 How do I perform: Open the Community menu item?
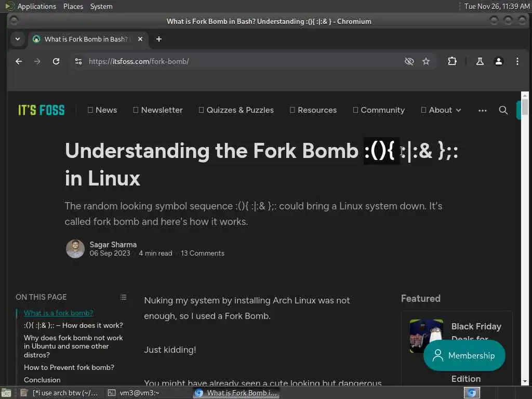pyautogui.click(x=379, y=110)
